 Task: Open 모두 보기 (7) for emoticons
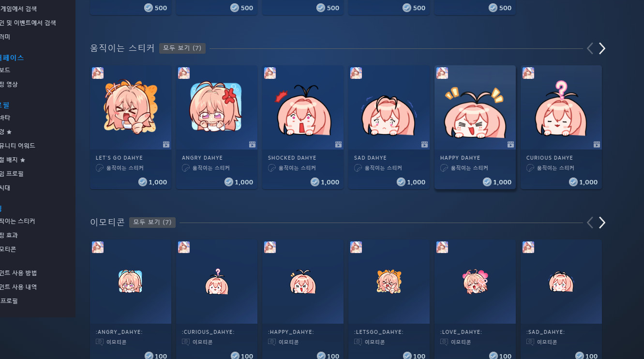tap(152, 222)
